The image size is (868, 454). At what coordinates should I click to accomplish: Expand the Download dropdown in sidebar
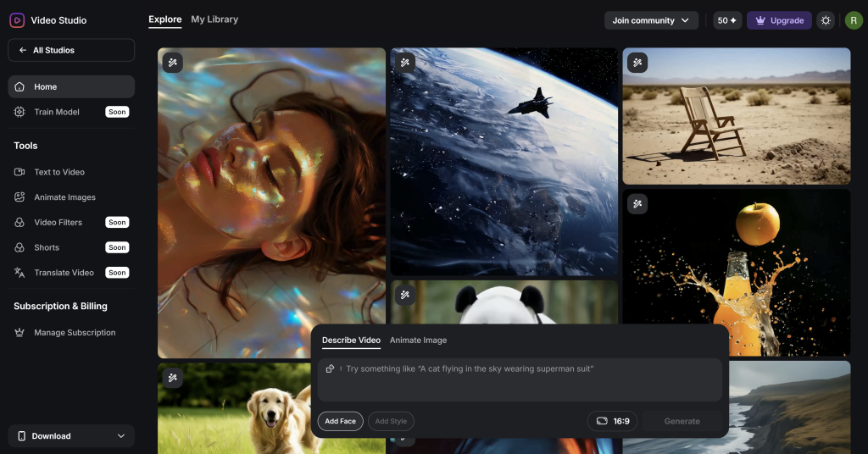[x=71, y=436]
